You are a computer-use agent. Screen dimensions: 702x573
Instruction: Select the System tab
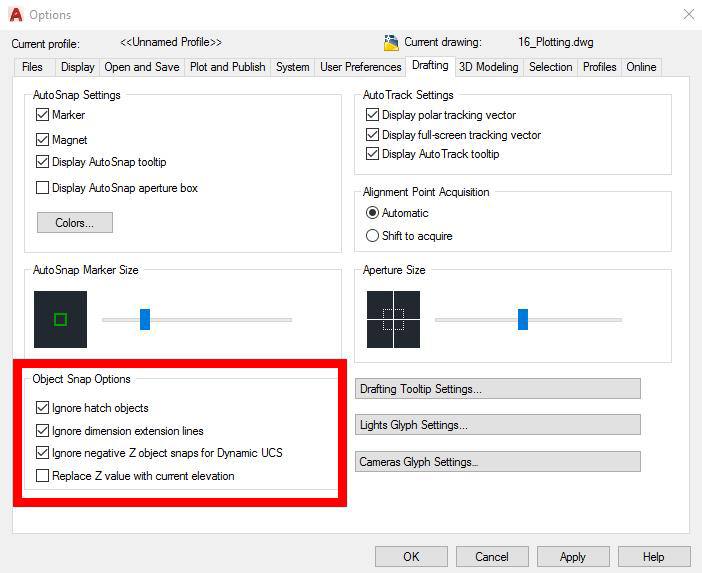[x=292, y=67]
